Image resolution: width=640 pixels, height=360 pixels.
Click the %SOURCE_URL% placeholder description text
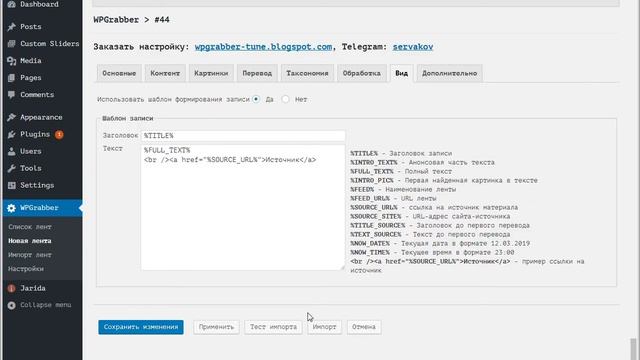pos(434,207)
